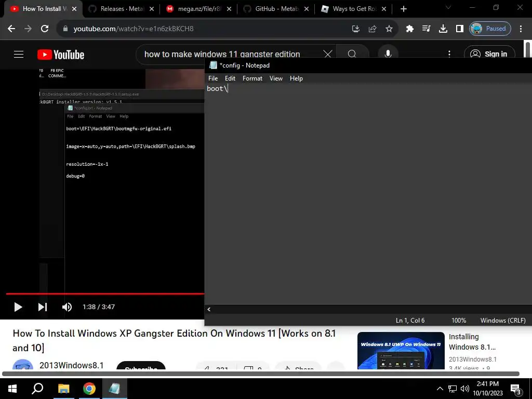The height and width of the screenshot is (399, 532).
Task: Open the Installing Windows 8.1 video thumbnail
Action: (401, 351)
